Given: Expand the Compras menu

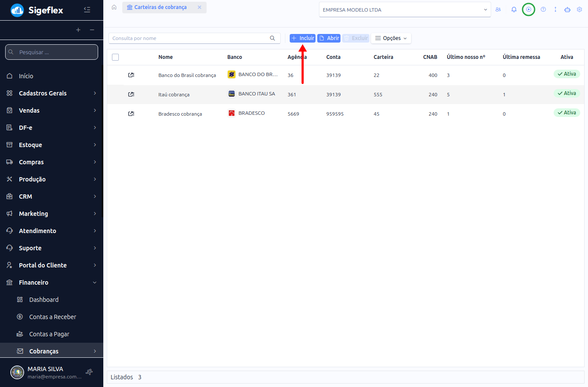Looking at the screenshot, I should tap(52, 162).
